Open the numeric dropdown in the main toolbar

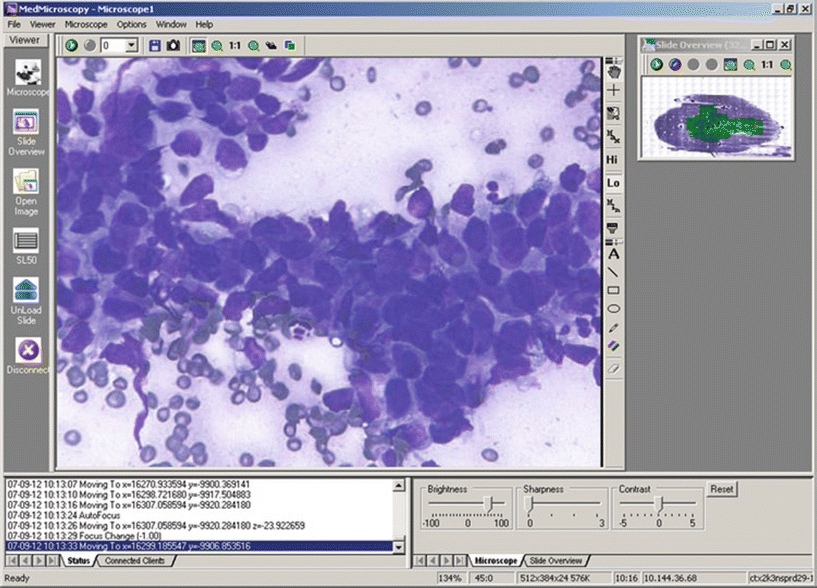[x=132, y=45]
